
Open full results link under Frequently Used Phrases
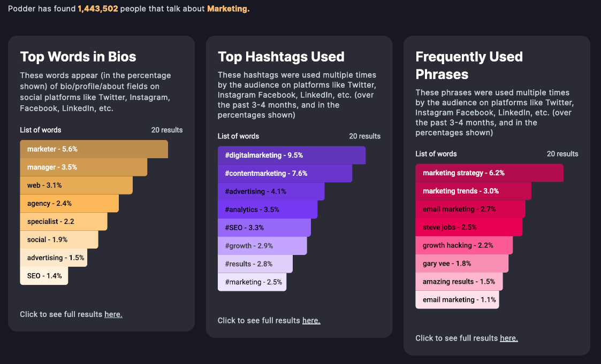click(508, 338)
